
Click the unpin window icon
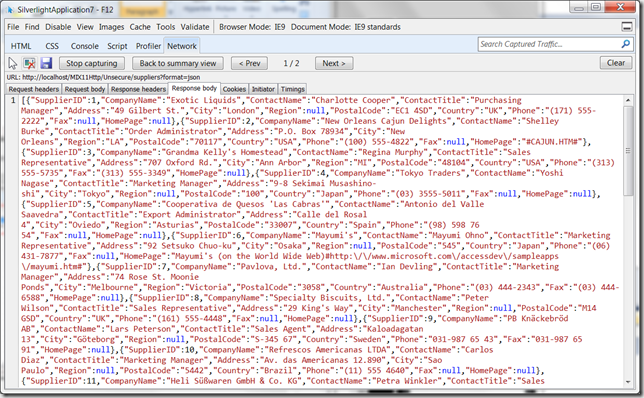tap(627, 27)
